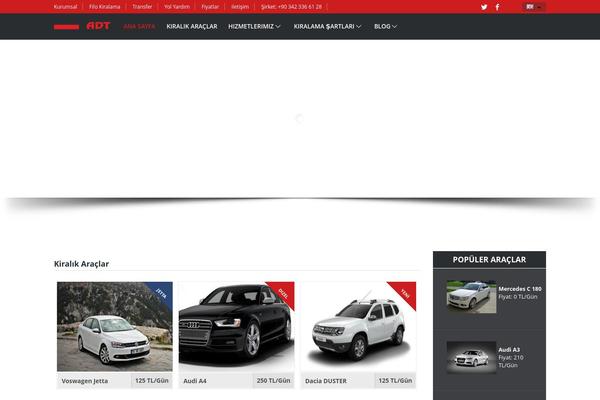Click the Mercedes C 180 name link
This screenshot has width=600, height=400.
tap(520, 289)
